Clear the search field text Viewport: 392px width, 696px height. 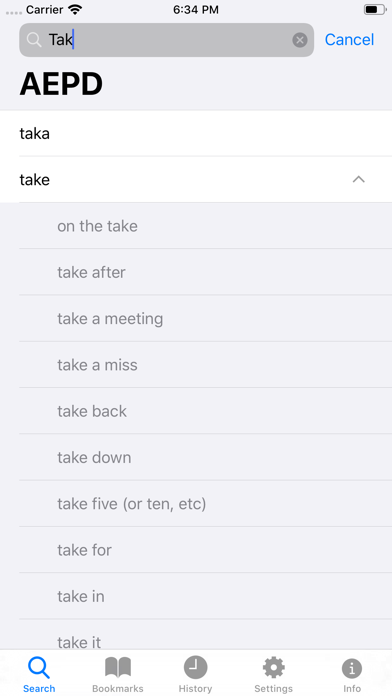[300, 40]
